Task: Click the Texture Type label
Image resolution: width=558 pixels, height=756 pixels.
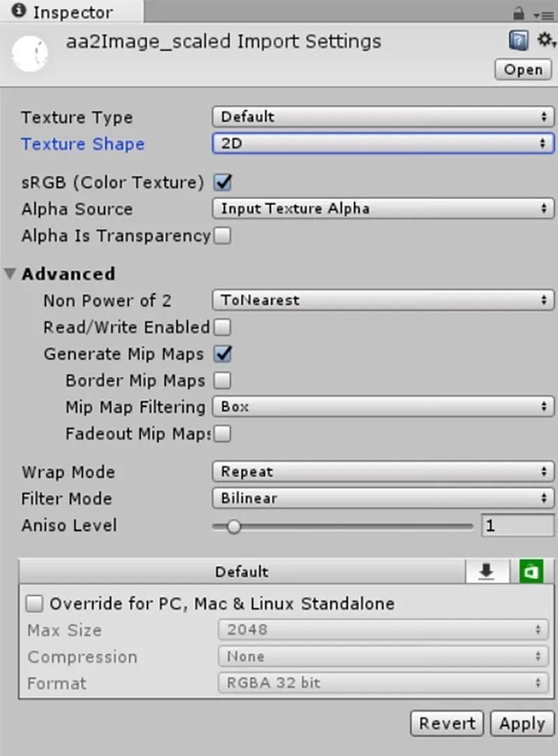Action: point(77,117)
